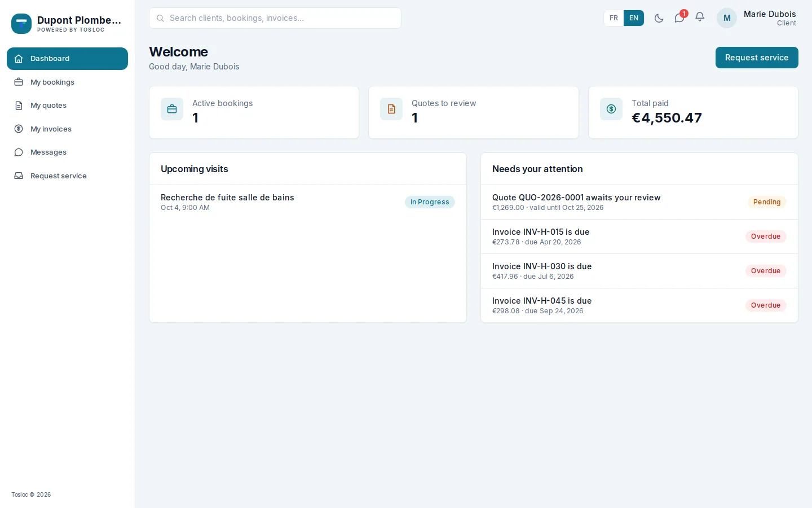Open messages with unread badge in header
Screen dimensions: 812x508
pyautogui.click(x=679, y=17)
